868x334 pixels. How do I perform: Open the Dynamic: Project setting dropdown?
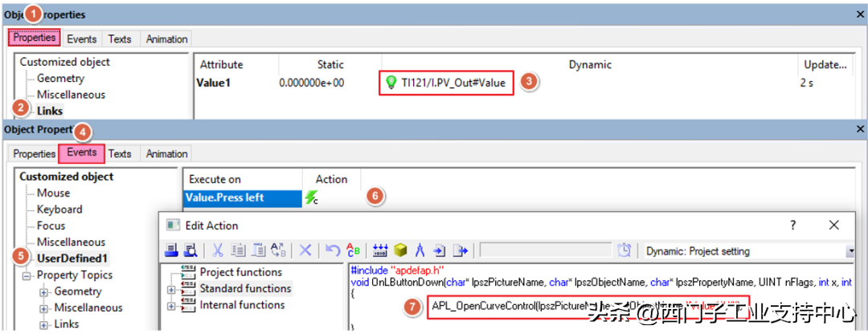point(850,251)
